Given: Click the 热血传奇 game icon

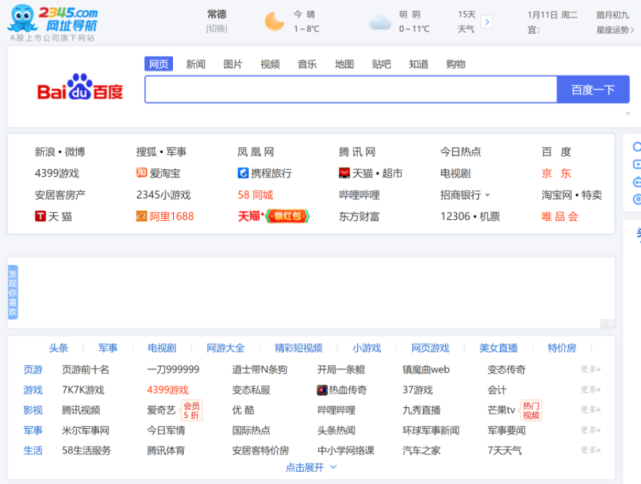Looking at the screenshot, I should [x=322, y=390].
